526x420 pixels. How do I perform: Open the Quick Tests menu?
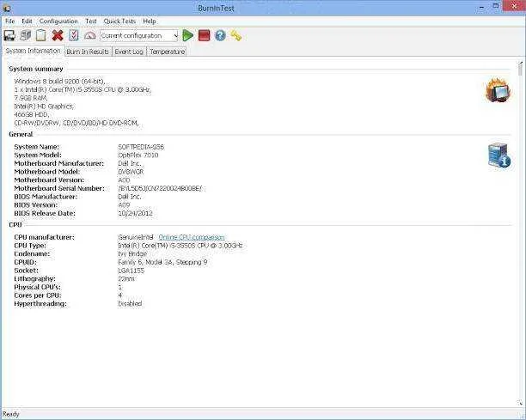(x=119, y=21)
